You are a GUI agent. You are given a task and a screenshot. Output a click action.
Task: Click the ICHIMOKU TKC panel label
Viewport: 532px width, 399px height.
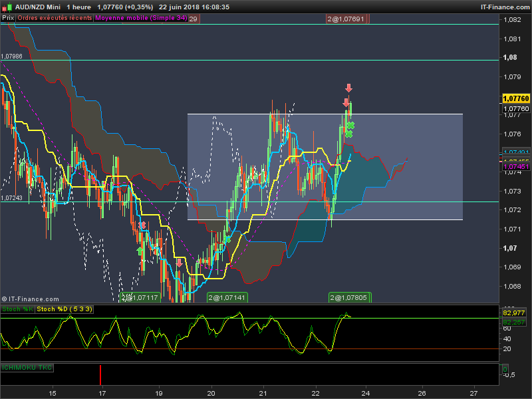[27, 367]
